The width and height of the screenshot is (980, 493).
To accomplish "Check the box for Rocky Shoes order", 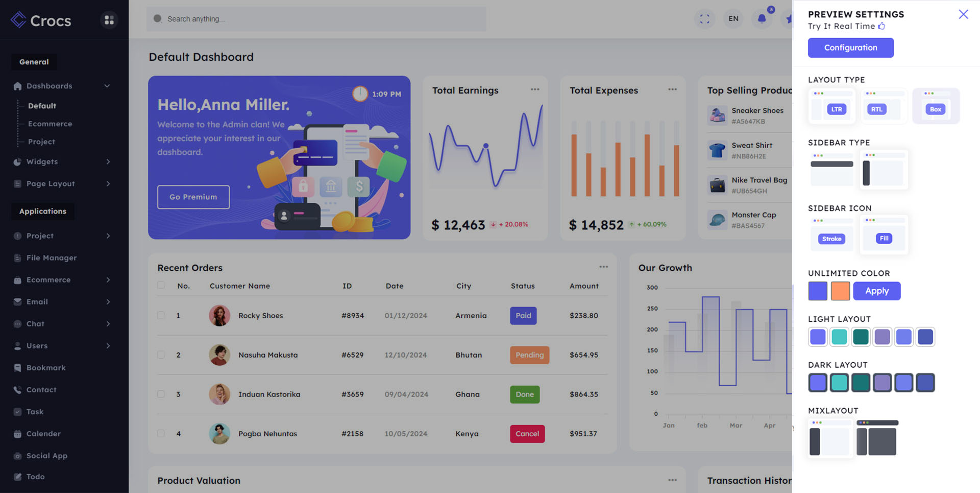I will click(161, 315).
